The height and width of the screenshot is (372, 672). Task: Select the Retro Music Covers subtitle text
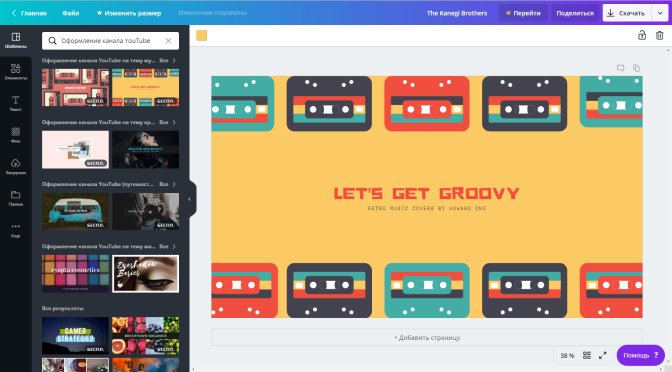(x=426, y=208)
